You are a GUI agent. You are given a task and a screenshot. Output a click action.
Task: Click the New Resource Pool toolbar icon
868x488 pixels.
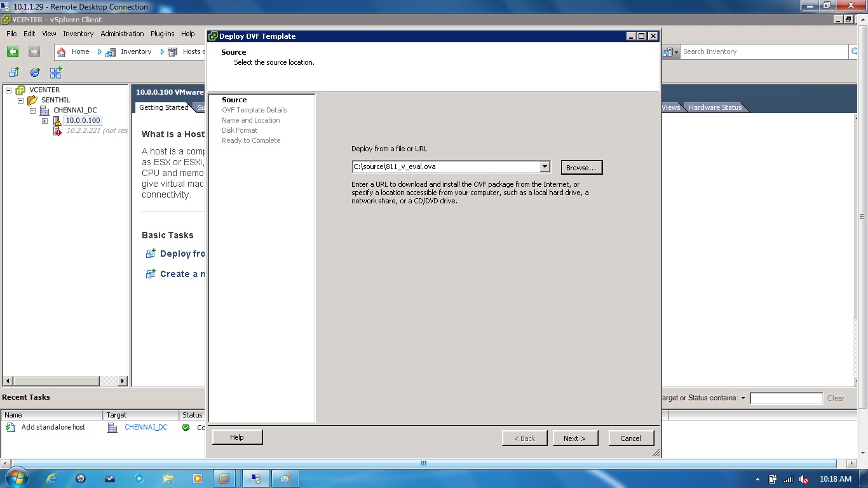point(35,72)
